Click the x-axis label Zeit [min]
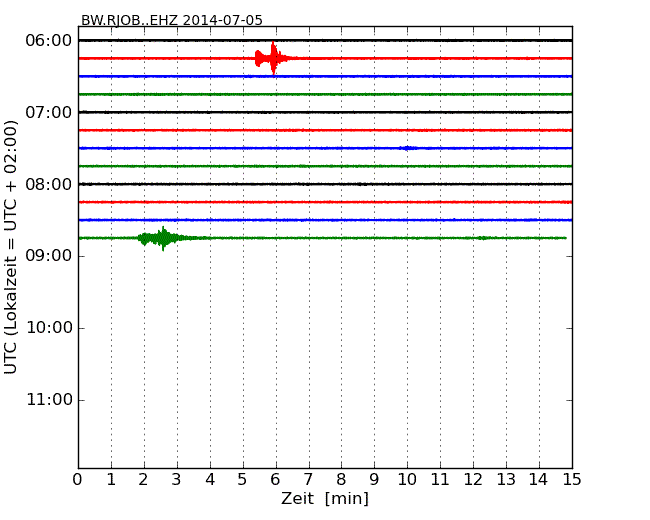Screen dimensions: 650x520 325,498
